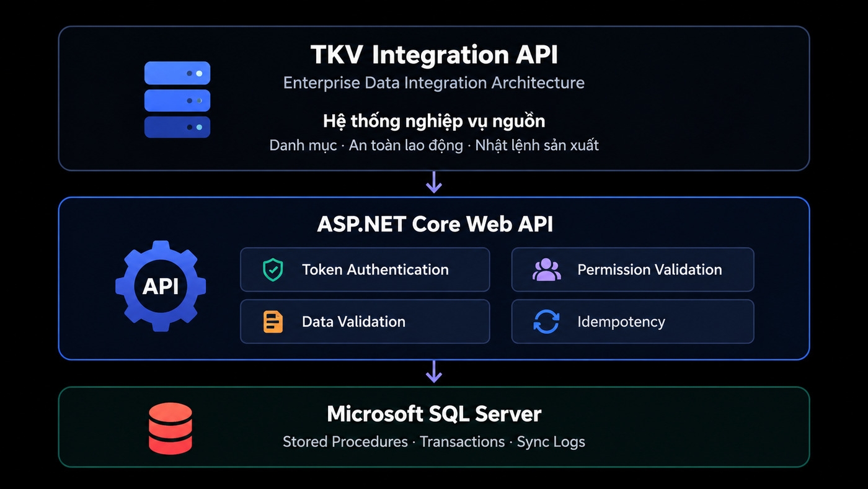Click the purple users group icon

pos(546,270)
